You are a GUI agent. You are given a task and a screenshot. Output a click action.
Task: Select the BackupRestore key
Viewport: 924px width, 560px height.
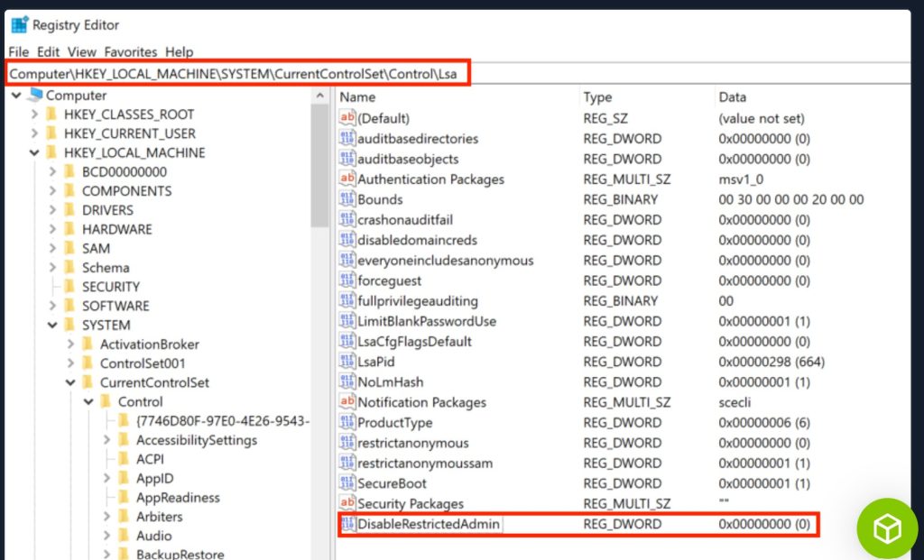click(180, 554)
